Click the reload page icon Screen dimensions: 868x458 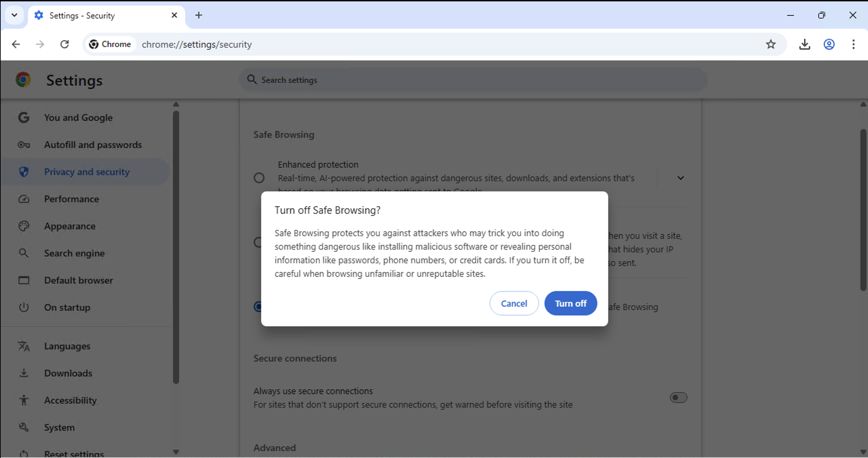click(64, 44)
